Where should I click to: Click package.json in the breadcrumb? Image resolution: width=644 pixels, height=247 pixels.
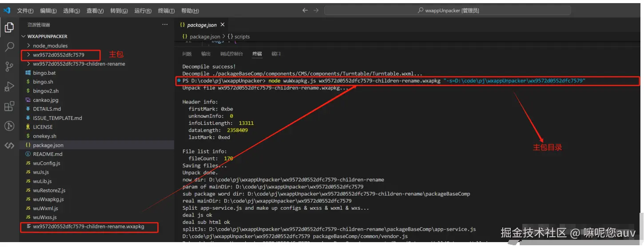point(205,37)
